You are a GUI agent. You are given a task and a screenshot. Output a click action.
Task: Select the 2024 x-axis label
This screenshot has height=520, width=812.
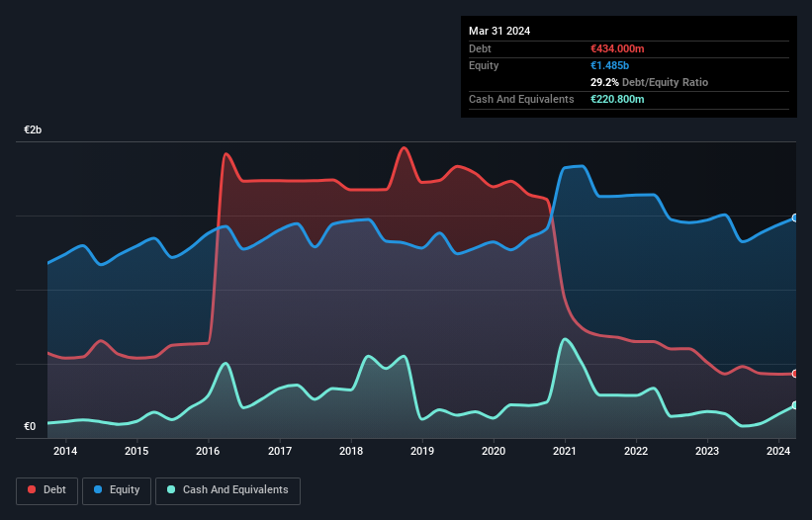click(778, 451)
